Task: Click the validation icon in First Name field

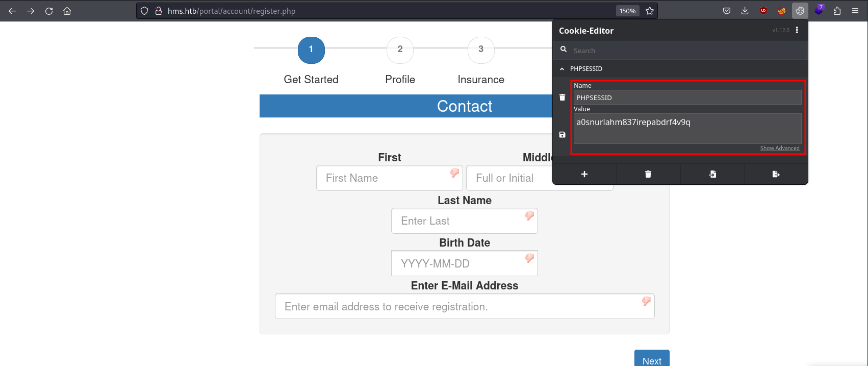Action: [454, 173]
